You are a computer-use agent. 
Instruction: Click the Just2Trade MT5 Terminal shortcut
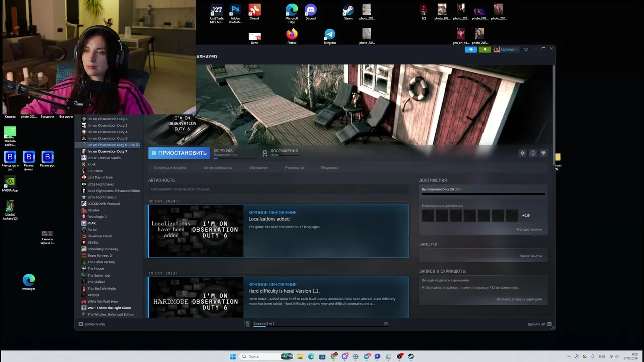[x=216, y=14]
